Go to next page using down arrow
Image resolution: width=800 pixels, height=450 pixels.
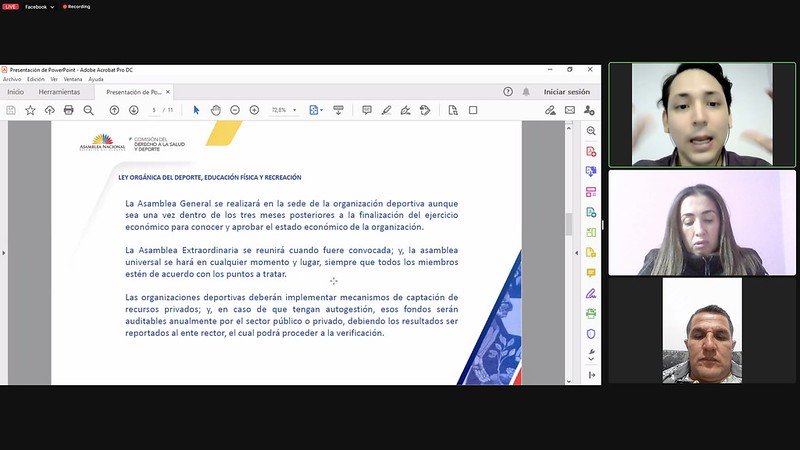tap(134, 110)
